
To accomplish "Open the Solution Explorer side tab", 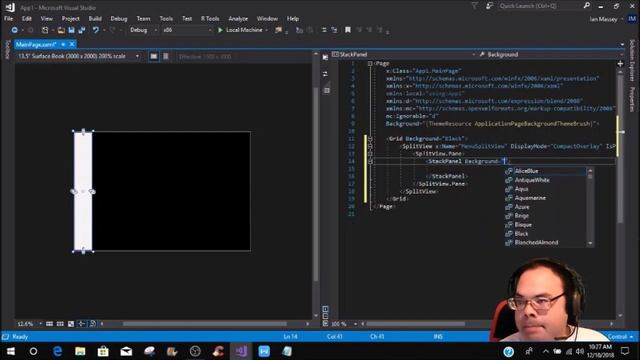I will pos(632,60).
